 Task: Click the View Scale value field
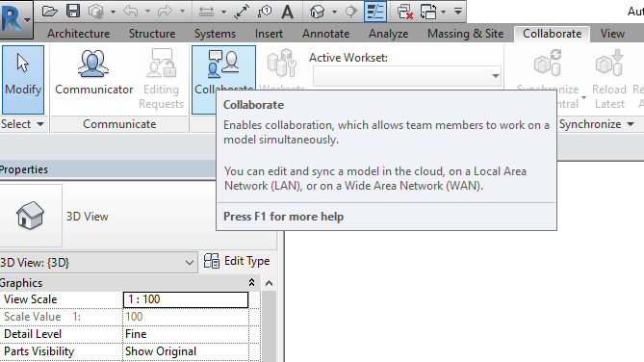click(186, 299)
